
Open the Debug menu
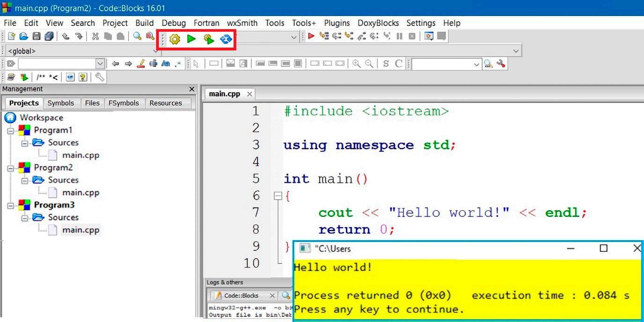[x=174, y=23]
